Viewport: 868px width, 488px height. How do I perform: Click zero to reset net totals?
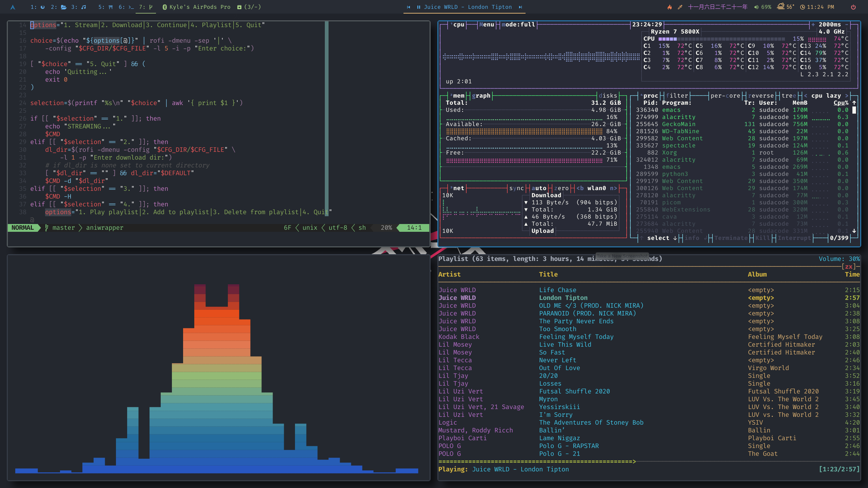pyautogui.click(x=561, y=188)
